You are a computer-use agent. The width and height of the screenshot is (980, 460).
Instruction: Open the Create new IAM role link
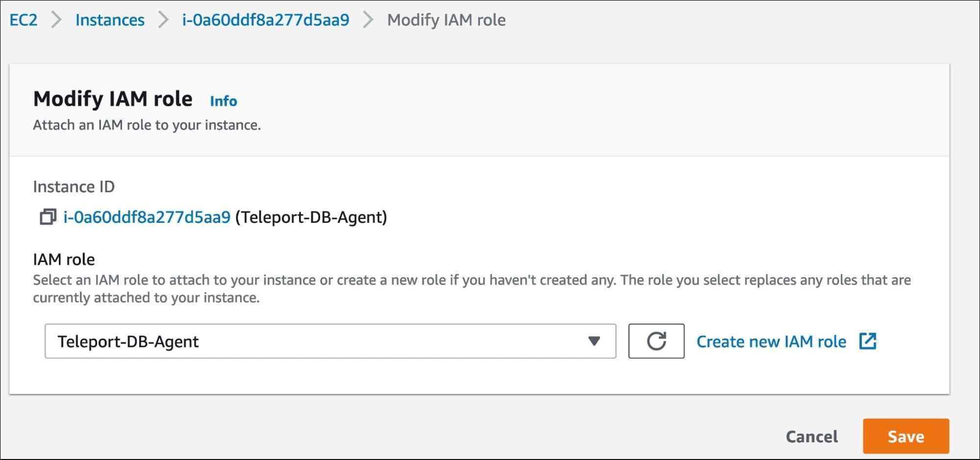(x=771, y=341)
